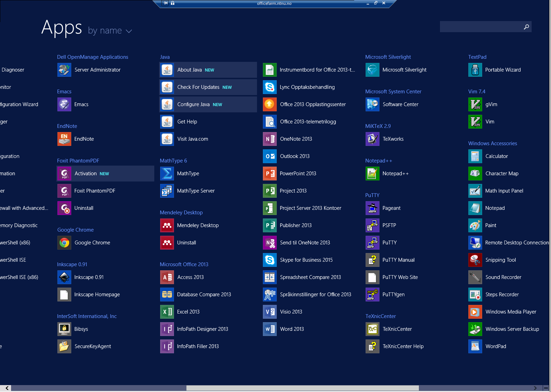The image size is (551, 392).
Task: Click the lock icon on remote session bar
Action: 173,3
